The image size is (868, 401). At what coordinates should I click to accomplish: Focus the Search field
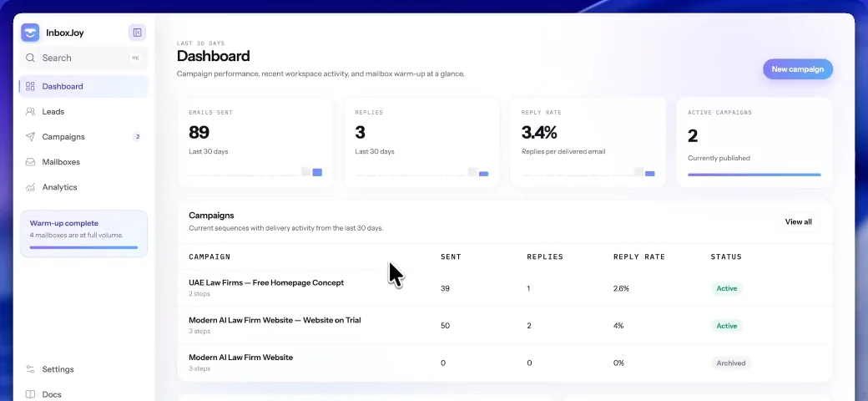click(83, 58)
